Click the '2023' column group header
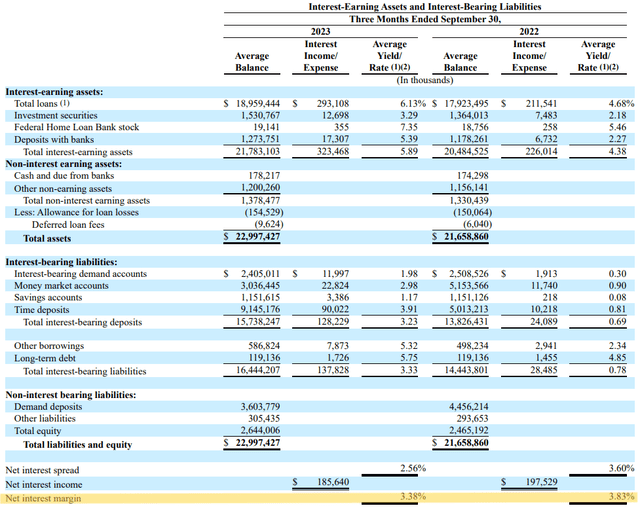This screenshot has height=508, width=640. pyautogui.click(x=320, y=31)
